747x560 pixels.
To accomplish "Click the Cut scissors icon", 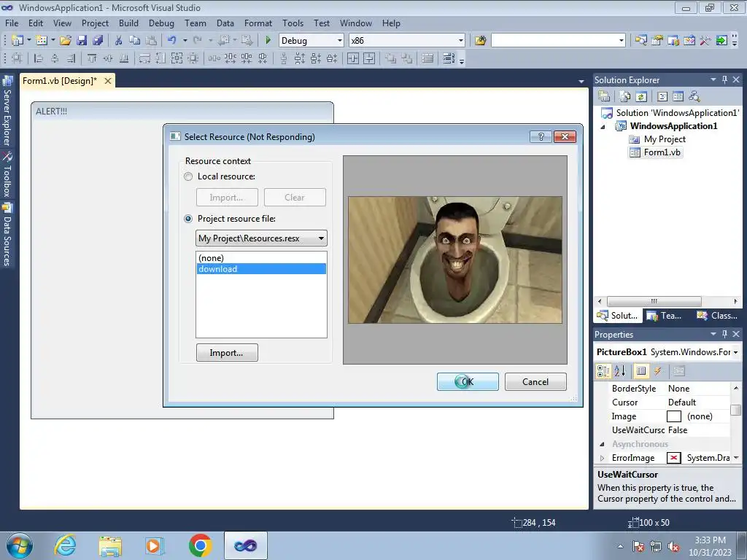I will coord(119,41).
